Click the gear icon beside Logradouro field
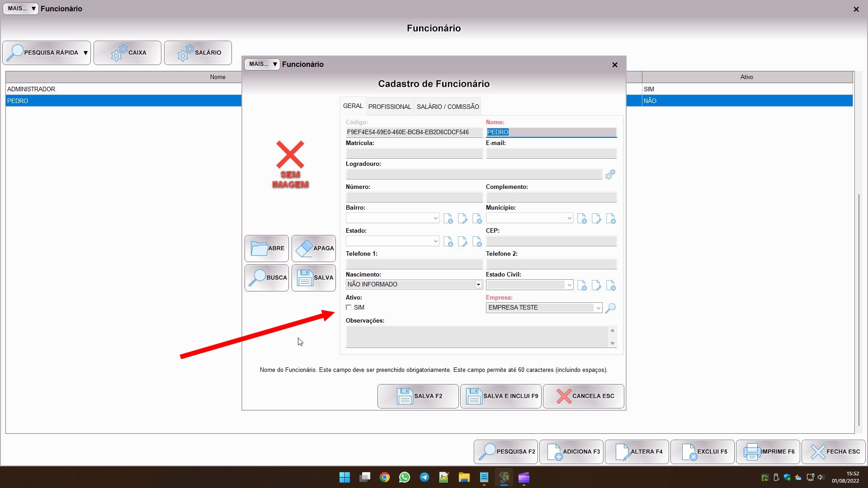 [610, 174]
